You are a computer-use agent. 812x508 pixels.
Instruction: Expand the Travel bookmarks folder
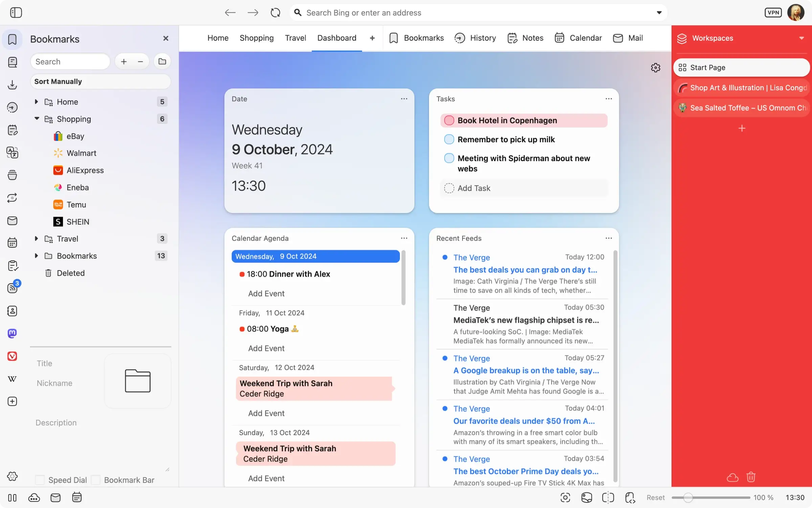(x=37, y=238)
